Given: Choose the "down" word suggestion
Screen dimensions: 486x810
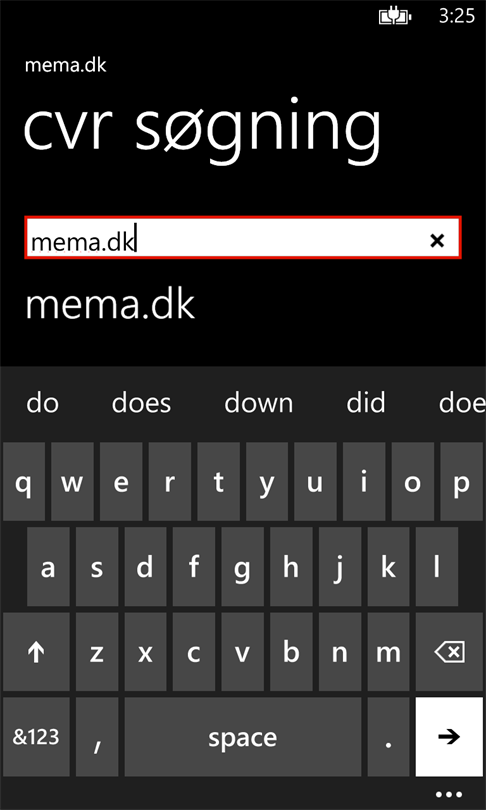Looking at the screenshot, I should pyautogui.click(x=258, y=403).
